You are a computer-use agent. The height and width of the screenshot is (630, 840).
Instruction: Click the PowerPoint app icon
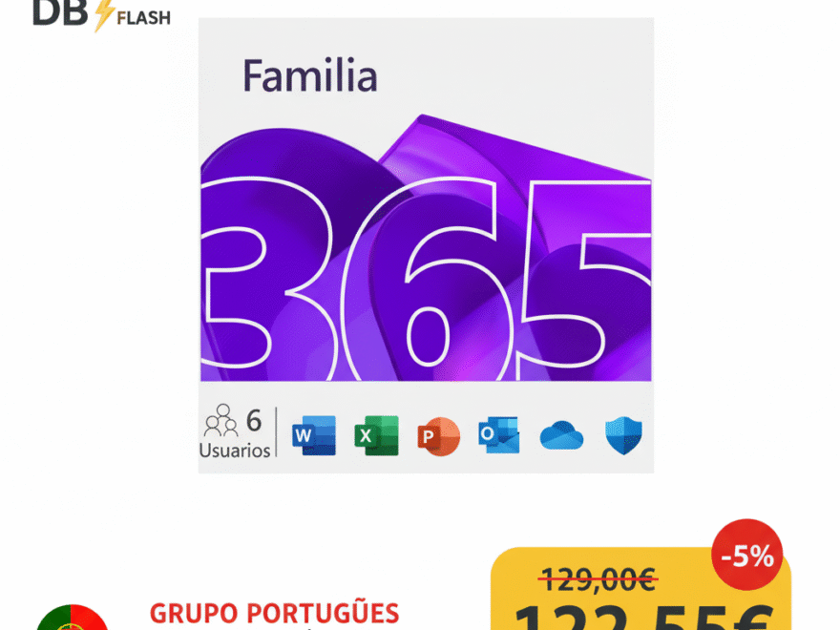point(438,436)
